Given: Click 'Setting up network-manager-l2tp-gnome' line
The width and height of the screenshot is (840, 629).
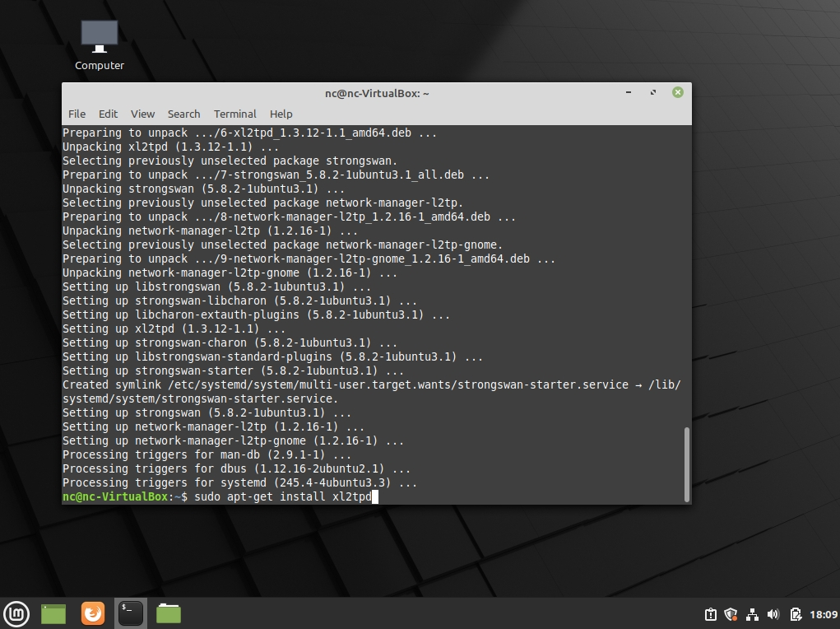Looking at the screenshot, I should tap(233, 440).
